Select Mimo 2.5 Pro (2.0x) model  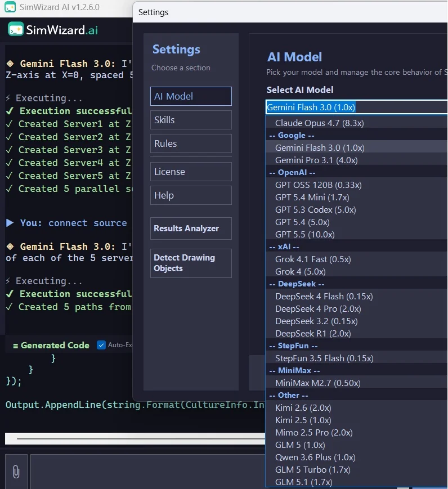click(x=357, y=433)
